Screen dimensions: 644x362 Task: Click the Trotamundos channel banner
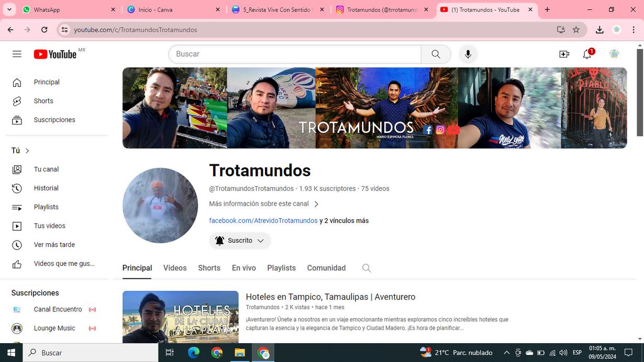(x=374, y=108)
